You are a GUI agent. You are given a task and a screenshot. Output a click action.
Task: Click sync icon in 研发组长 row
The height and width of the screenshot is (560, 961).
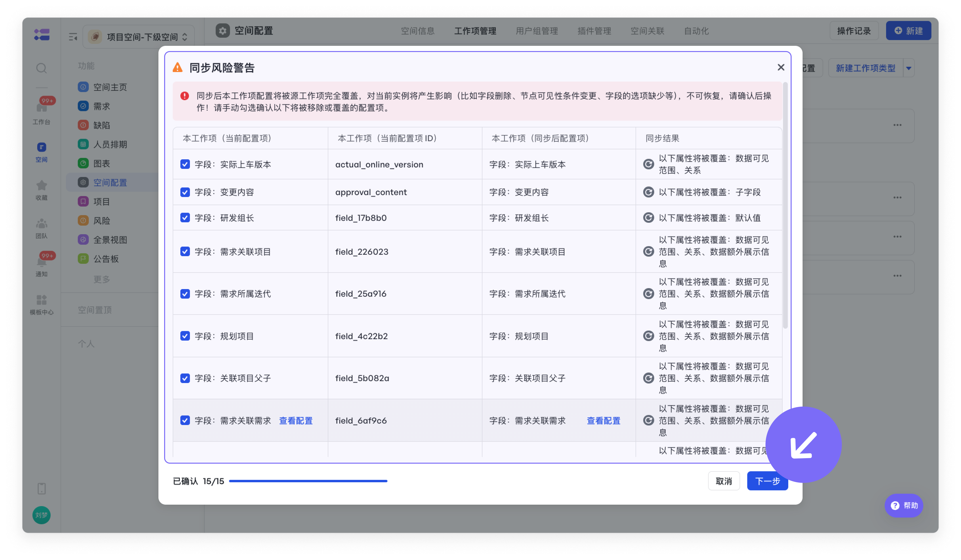(x=648, y=218)
